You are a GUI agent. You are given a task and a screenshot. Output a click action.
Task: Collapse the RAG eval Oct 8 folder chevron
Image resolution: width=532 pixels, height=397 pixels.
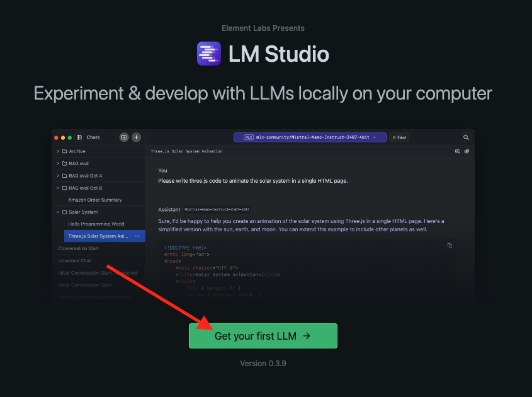pyautogui.click(x=58, y=188)
